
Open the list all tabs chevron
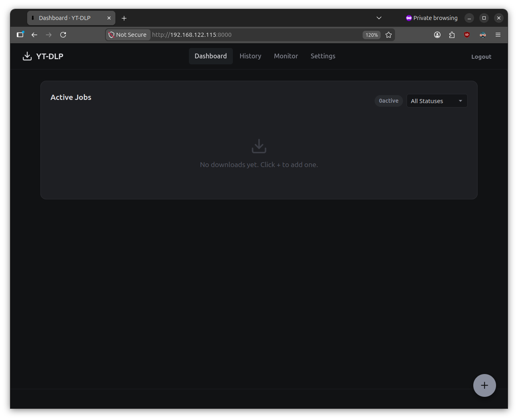379,18
